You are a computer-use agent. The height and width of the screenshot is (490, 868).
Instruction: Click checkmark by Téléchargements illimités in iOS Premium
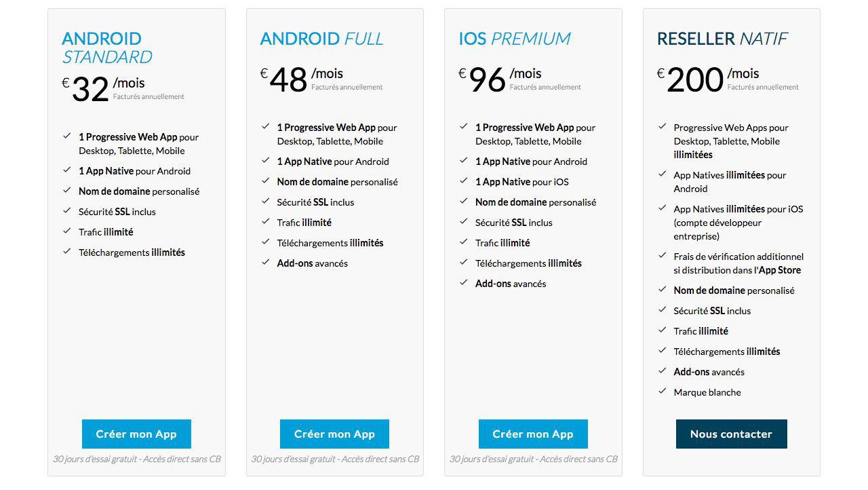coord(464,263)
